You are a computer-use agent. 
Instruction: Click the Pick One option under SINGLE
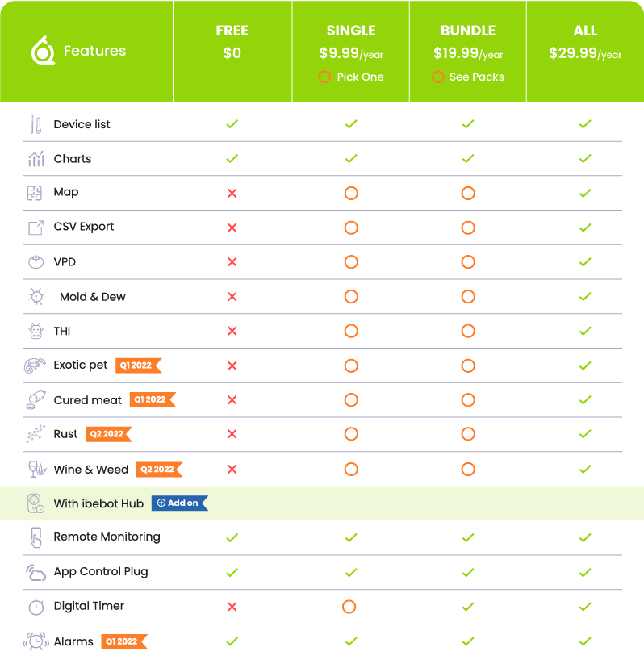[x=351, y=77]
